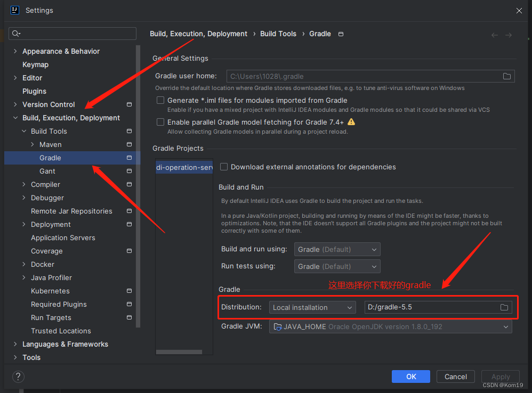
Task: Click project icon beside Compiler
Action: pyautogui.click(x=129, y=184)
